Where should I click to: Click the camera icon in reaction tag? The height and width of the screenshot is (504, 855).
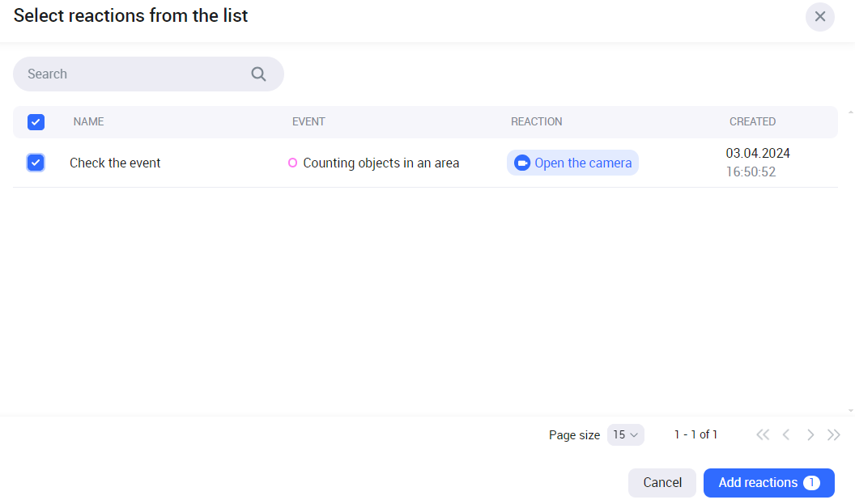click(522, 163)
